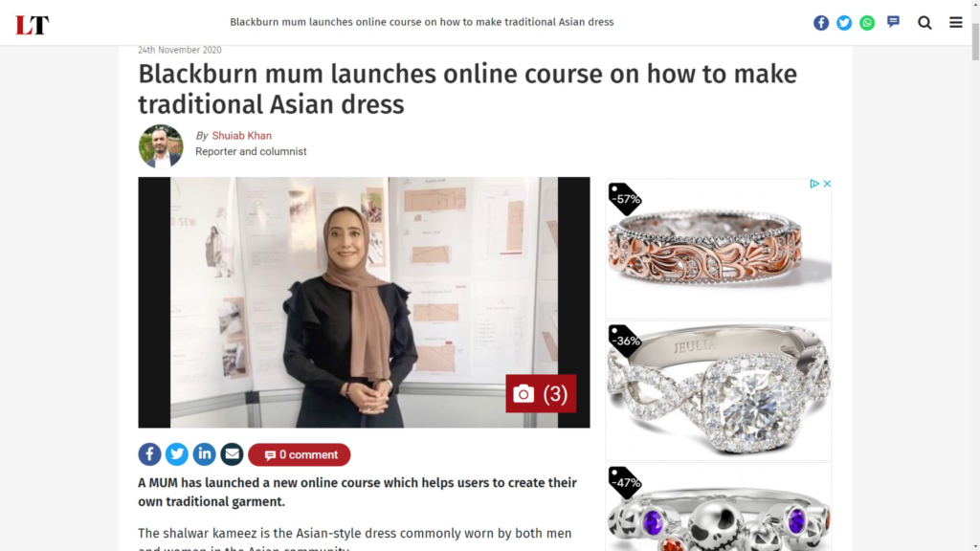Share via WhatsApp icon in header

click(867, 23)
